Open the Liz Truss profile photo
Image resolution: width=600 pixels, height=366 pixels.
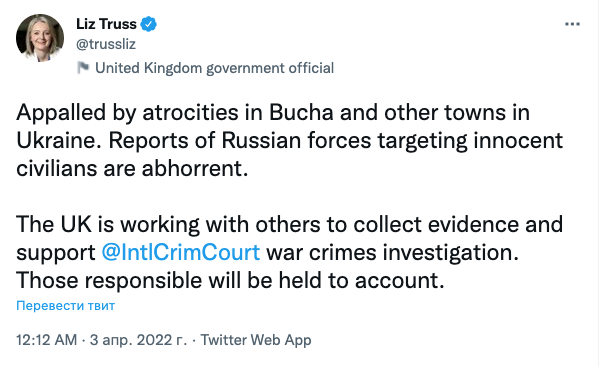tap(40, 38)
